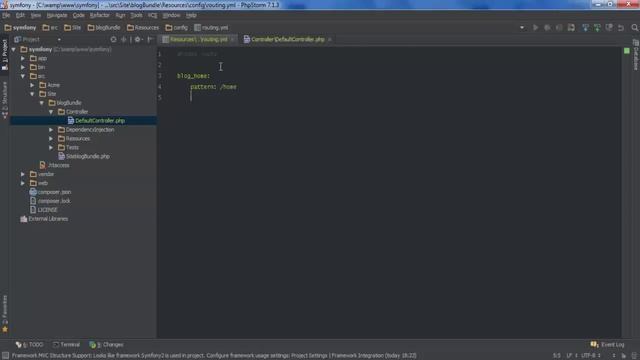Close the DefaultController.php editor tab
The width and height of the screenshot is (640, 360).
coord(329,40)
